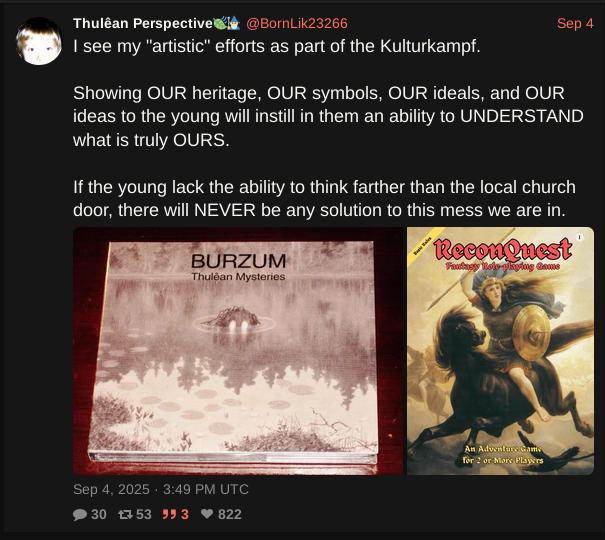
Task: Click the red quote marks icon
Action: tap(169, 515)
